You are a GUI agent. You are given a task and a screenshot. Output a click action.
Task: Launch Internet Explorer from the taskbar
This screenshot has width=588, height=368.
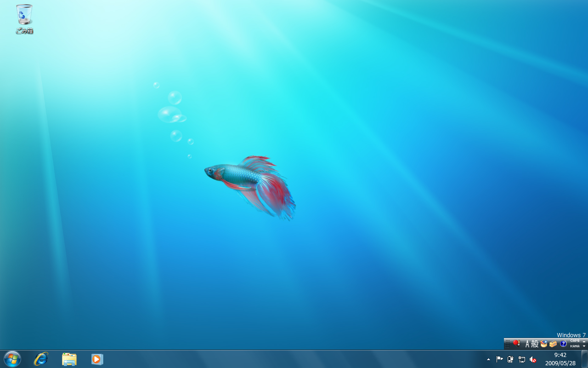coord(41,359)
